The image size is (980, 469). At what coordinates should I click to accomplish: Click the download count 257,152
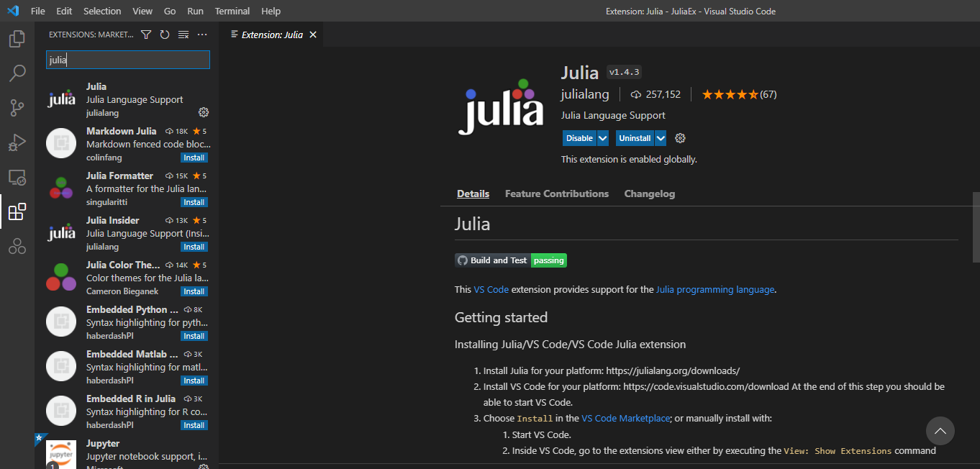(655, 94)
